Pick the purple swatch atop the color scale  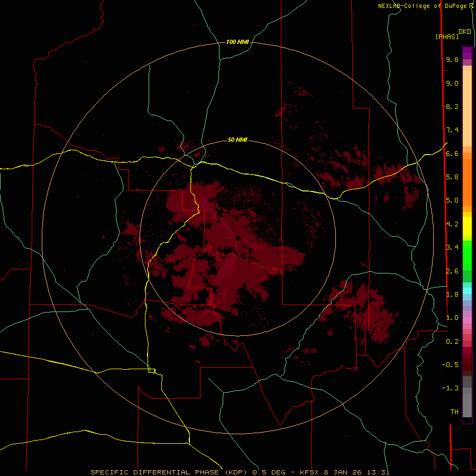(x=467, y=53)
